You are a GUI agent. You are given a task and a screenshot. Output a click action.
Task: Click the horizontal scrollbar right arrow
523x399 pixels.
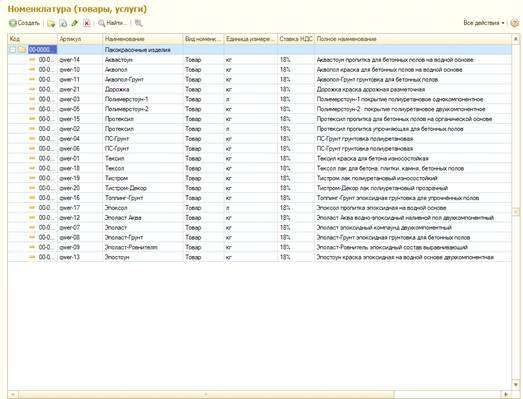tap(506, 394)
